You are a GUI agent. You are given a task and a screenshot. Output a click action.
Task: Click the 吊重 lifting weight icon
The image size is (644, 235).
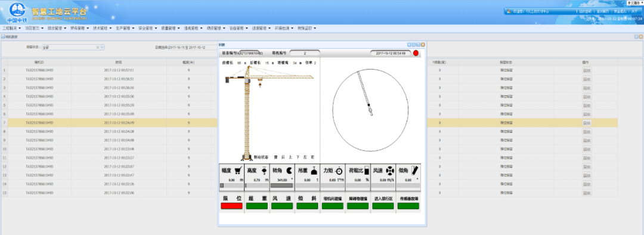point(313,171)
